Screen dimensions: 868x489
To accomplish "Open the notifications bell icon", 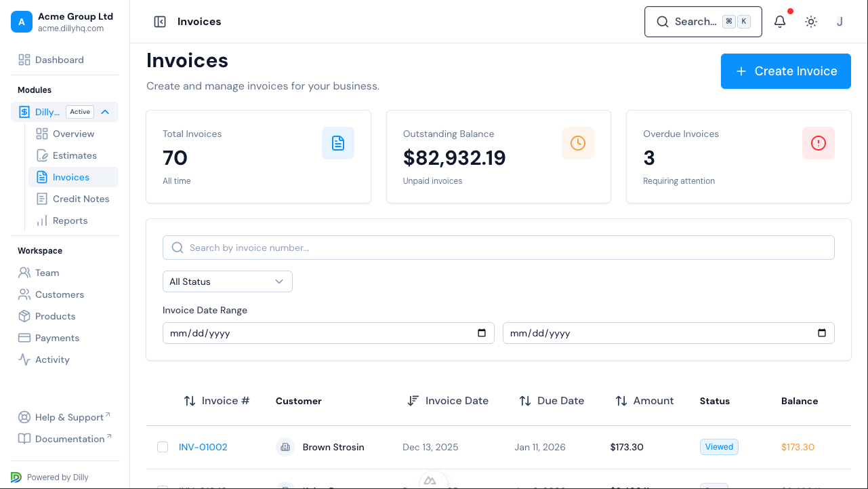I will tap(779, 22).
